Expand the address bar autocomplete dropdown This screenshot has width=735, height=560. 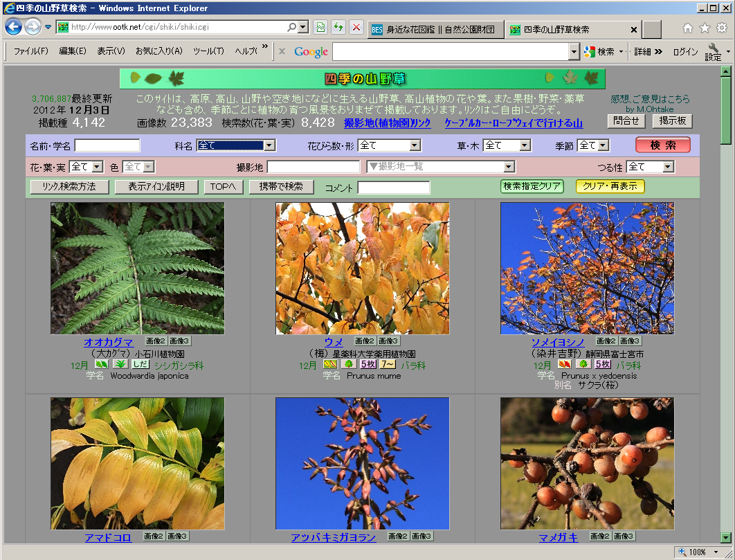(303, 27)
